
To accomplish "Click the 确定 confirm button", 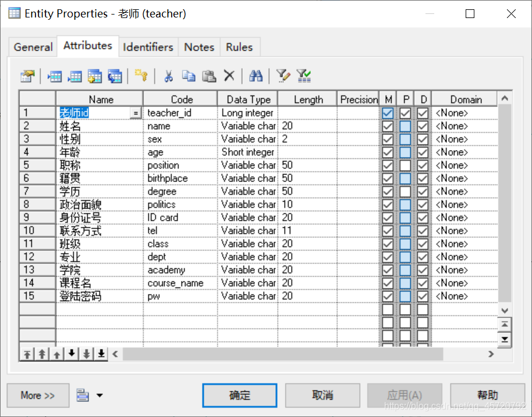I will point(239,395).
